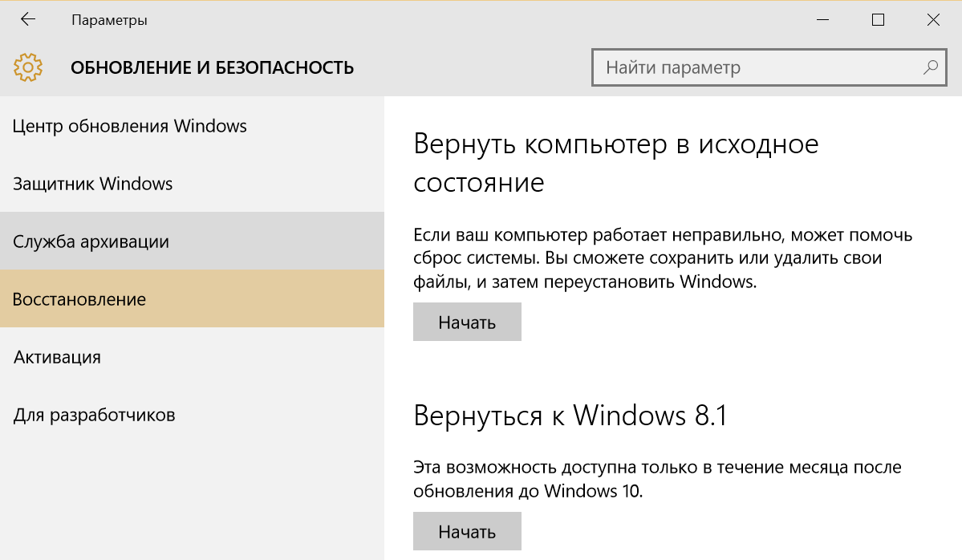Click the Параметры window title
This screenshot has width=962, height=560.
tap(109, 19)
